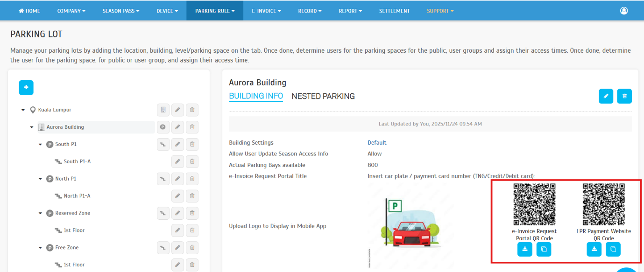Collapse the Free Zone tree node
The height and width of the screenshot is (272, 644).
click(x=41, y=248)
